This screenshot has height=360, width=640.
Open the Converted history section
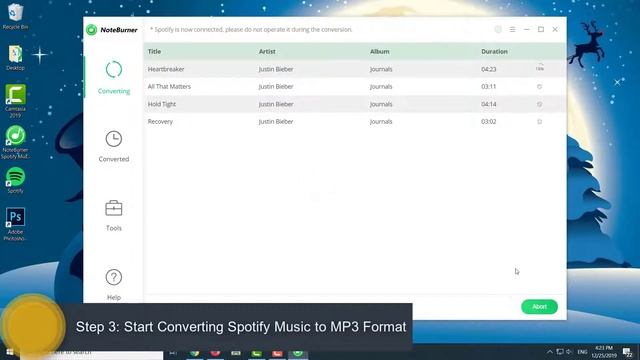click(x=114, y=147)
